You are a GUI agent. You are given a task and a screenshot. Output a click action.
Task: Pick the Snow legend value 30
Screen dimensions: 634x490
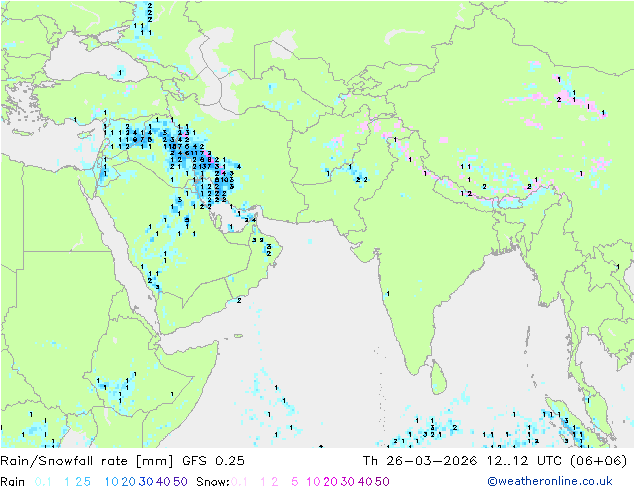348,482
